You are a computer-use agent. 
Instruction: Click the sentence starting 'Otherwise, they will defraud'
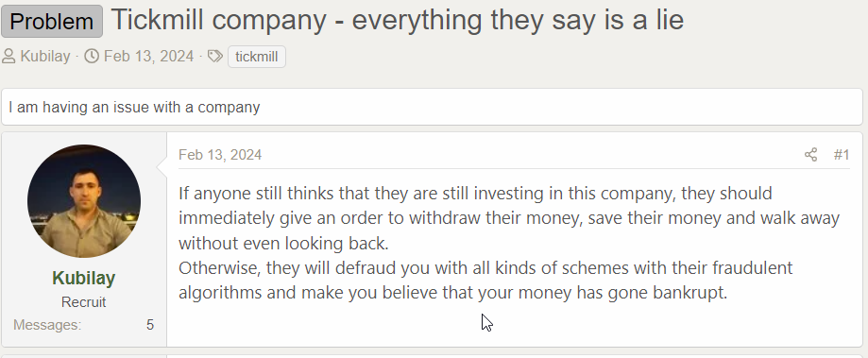click(485, 280)
